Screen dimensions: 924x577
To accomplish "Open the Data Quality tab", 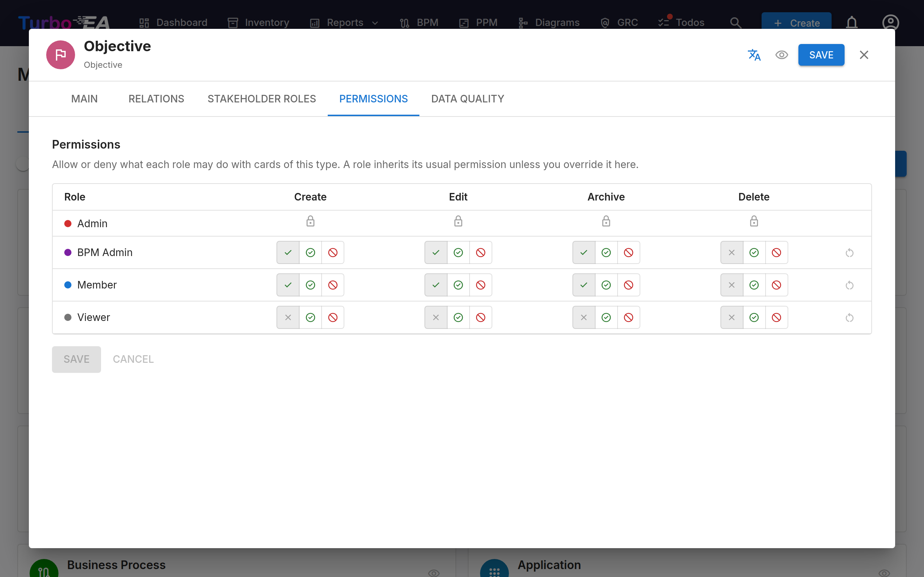I will point(467,99).
